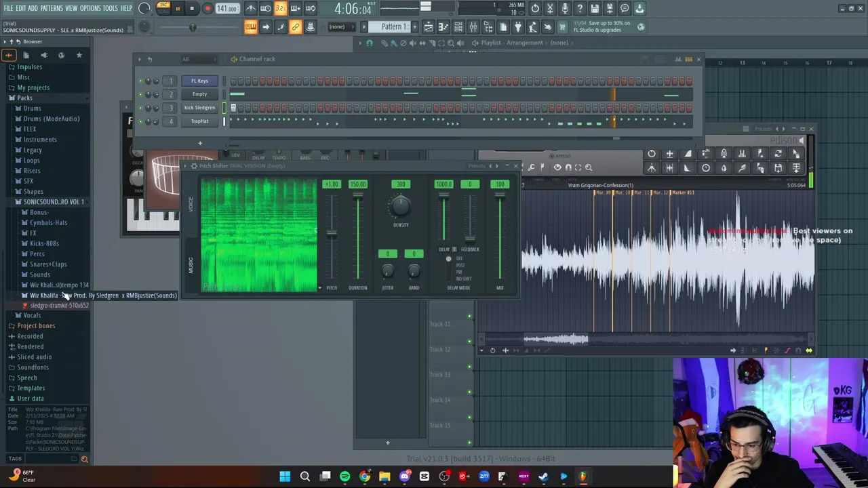Switch the channel rack to graph editor
Screen dimensions: 868x488
(678, 59)
